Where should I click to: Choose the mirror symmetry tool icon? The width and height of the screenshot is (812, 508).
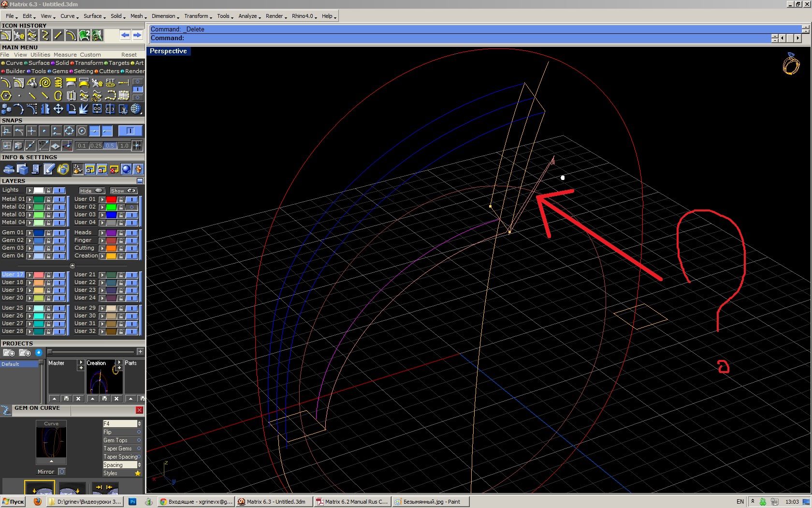45,109
